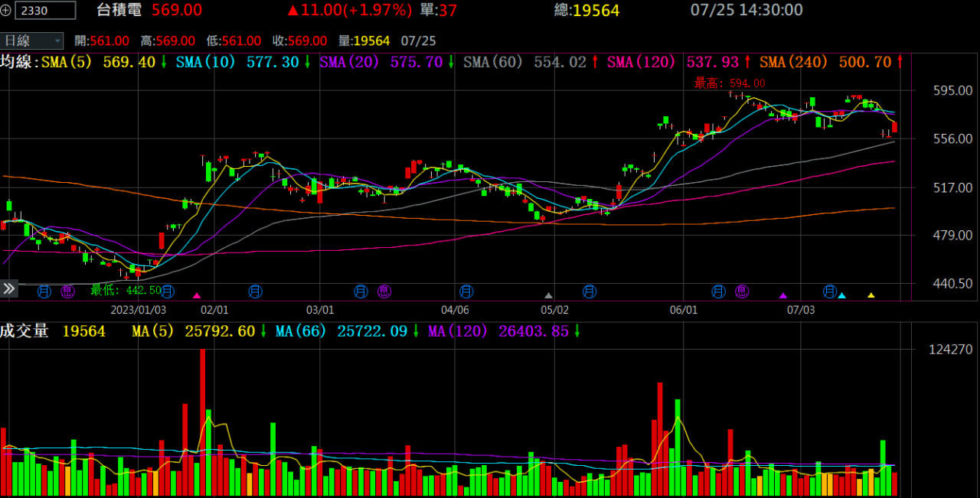Click the 成交量 volume panel title
Screen dimensions: 980x498
pos(24,330)
